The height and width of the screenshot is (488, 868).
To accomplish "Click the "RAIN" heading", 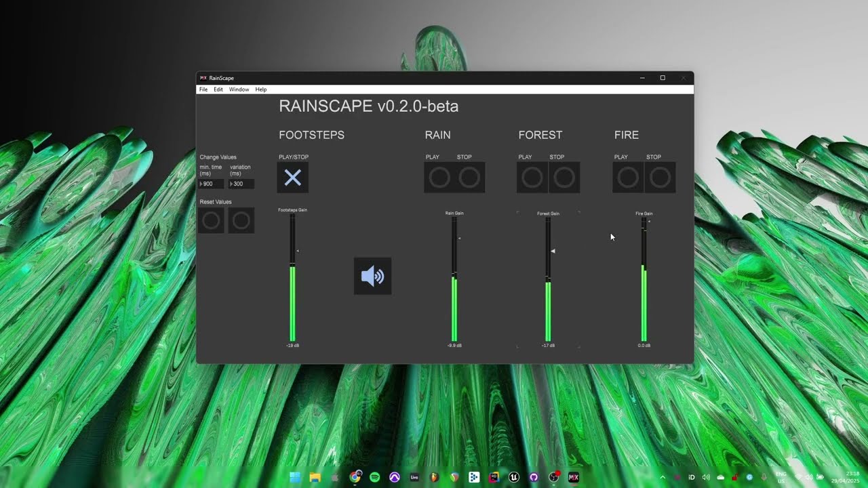I will tap(438, 135).
